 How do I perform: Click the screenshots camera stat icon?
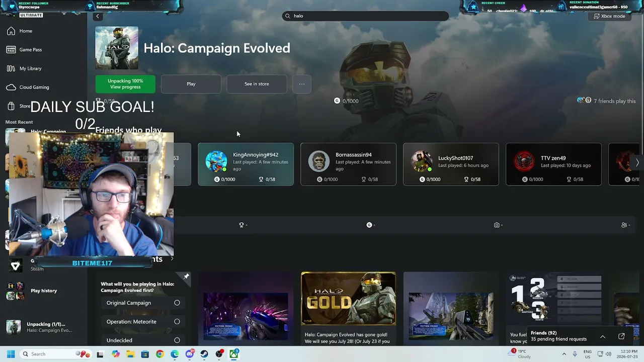pyautogui.click(x=497, y=225)
